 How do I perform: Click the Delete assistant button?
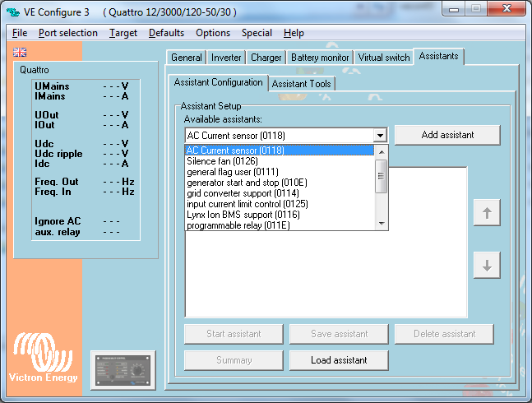click(444, 334)
